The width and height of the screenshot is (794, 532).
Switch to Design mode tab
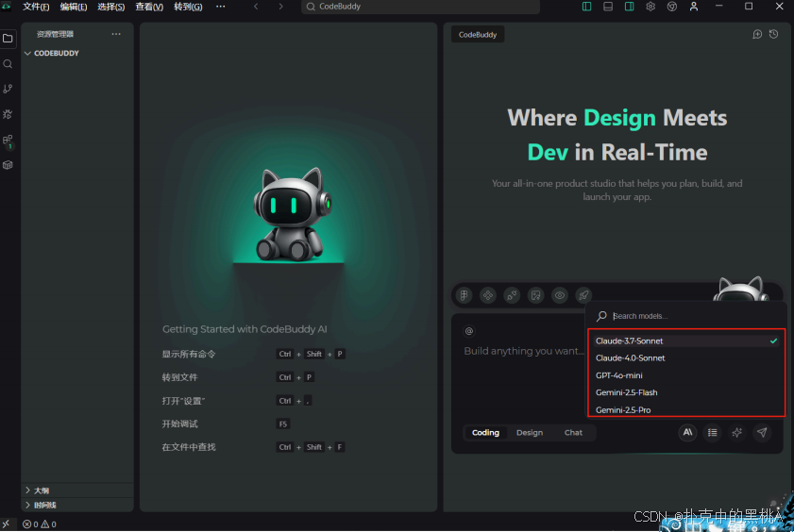pyautogui.click(x=530, y=432)
